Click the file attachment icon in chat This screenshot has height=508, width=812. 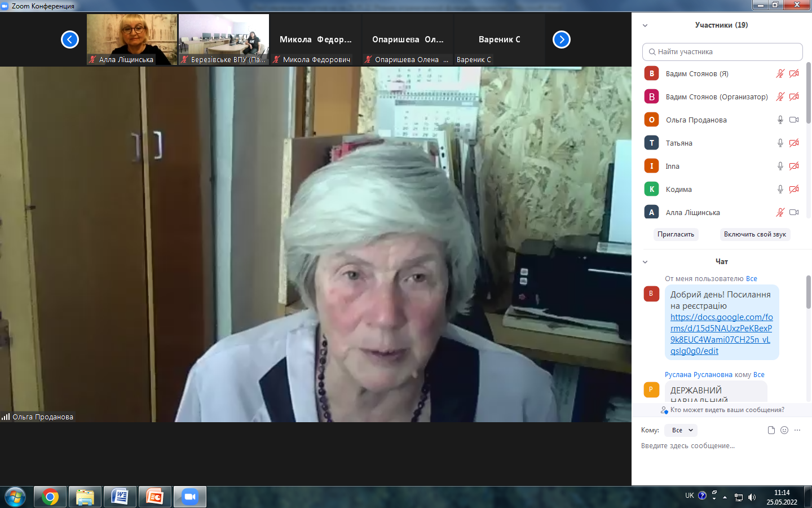pos(771,430)
